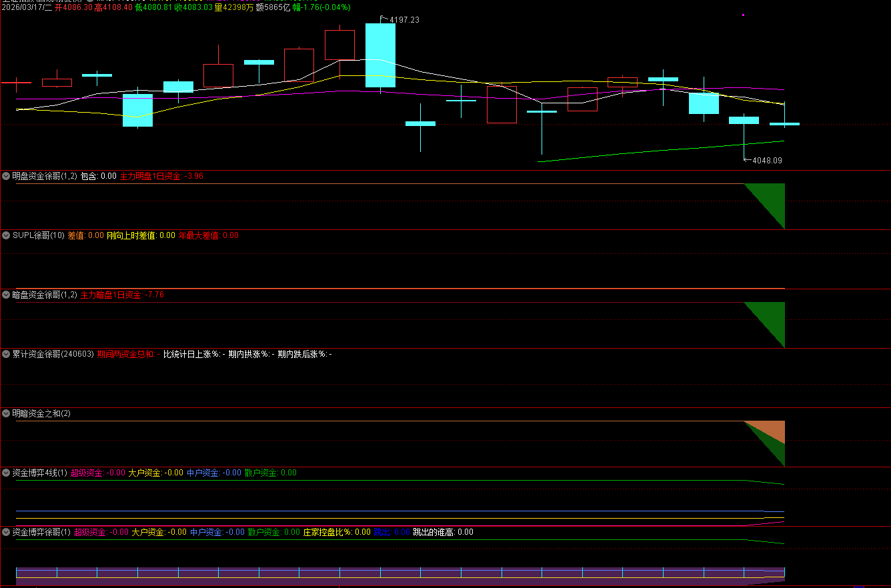Viewport: 891px width, 588px height.
Task: Select the 明暗资金之和(2) indicator title
Action: (x=41, y=413)
